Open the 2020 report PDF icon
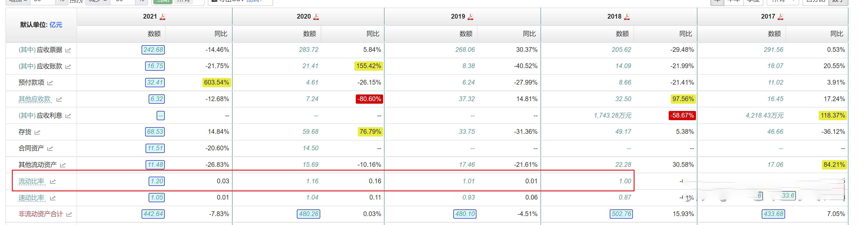The width and height of the screenshot is (868, 225). pyautogui.click(x=316, y=17)
